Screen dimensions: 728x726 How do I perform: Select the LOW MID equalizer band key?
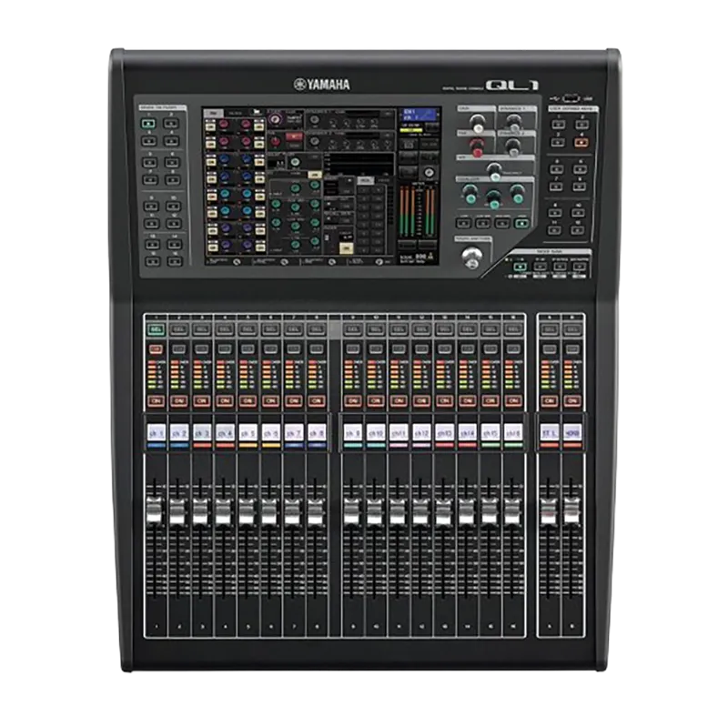click(x=483, y=223)
